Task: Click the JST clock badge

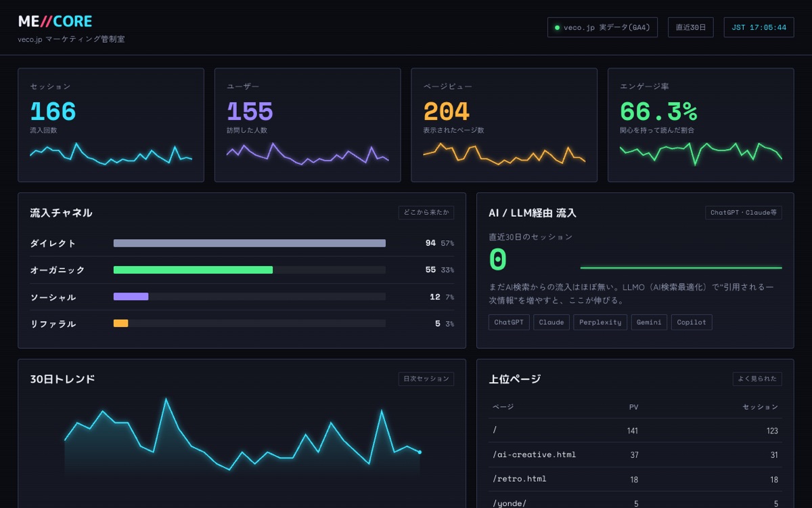Action: point(759,28)
